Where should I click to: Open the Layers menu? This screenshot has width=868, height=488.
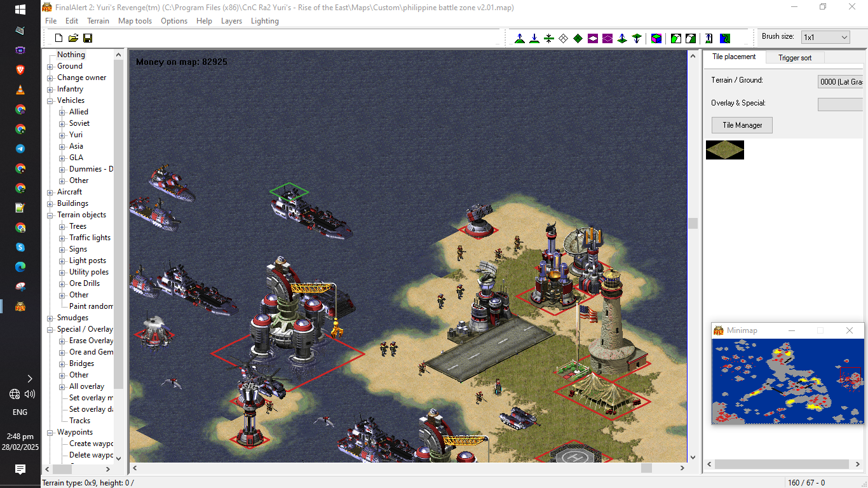coord(231,21)
